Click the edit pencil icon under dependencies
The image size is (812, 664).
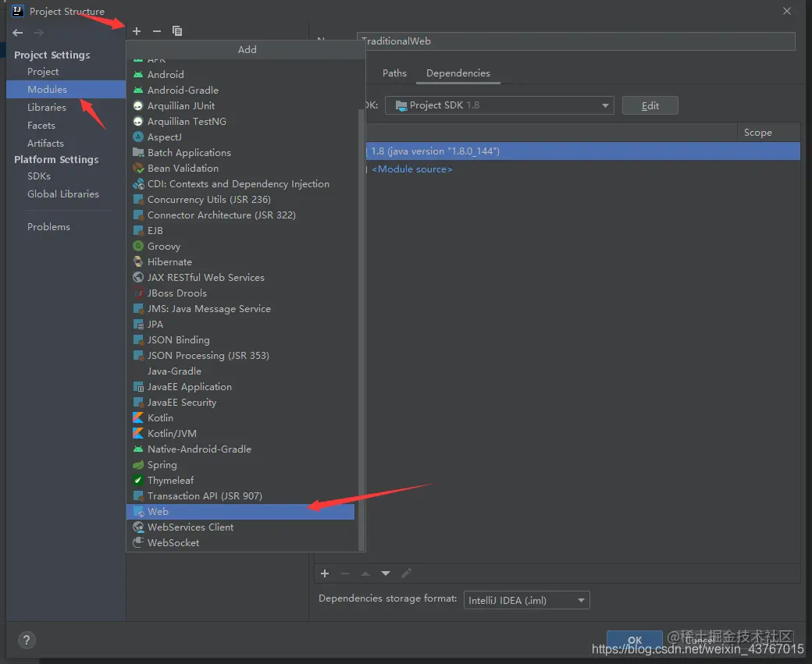(407, 573)
